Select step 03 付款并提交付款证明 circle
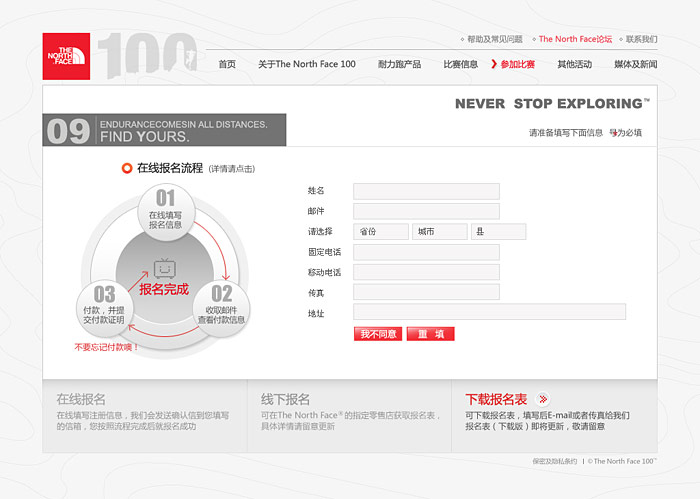700x499 pixels. point(104,308)
